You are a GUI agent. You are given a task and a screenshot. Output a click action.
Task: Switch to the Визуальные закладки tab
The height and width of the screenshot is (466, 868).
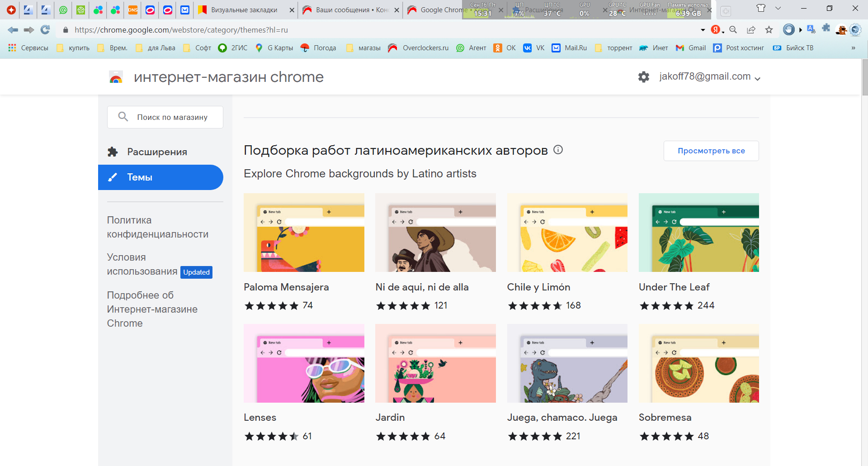point(244,10)
